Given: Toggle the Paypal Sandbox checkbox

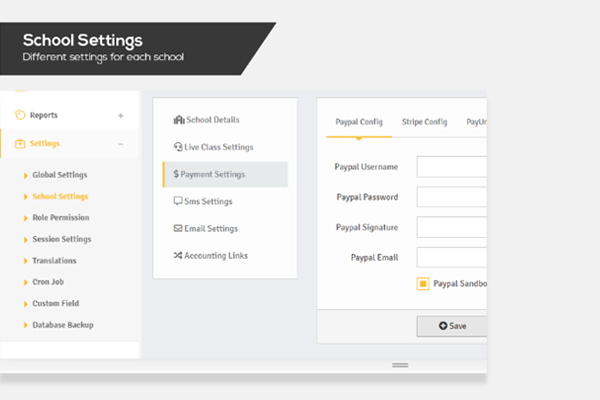Looking at the screenshot, I should click(x=423, y=284).
